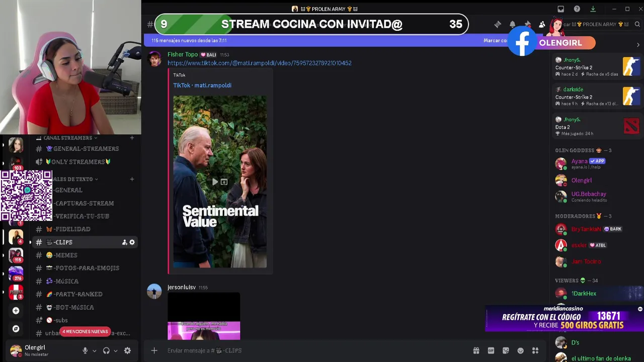Send a gift via the gift icon
The image size is (644, 362).
point(476,350)
